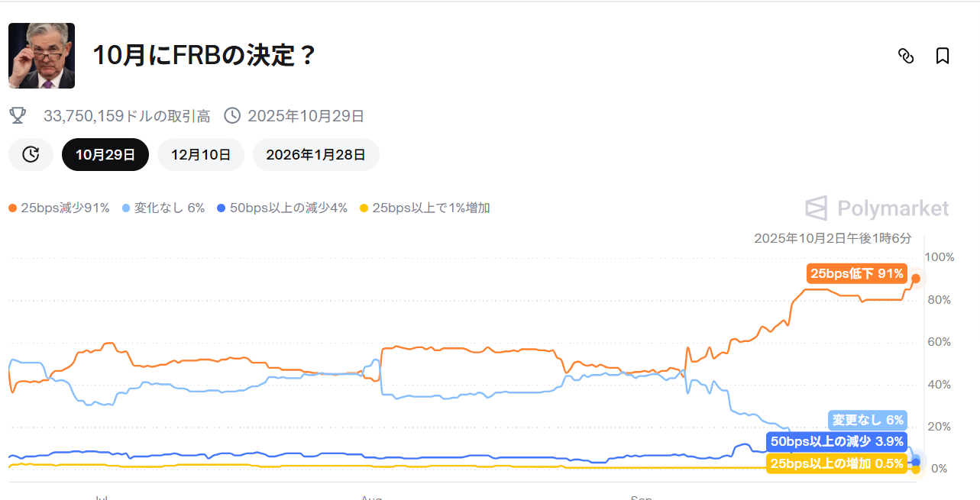
Task: Click the market title 10月にFRBの決定？
Action: pos(203,56)
